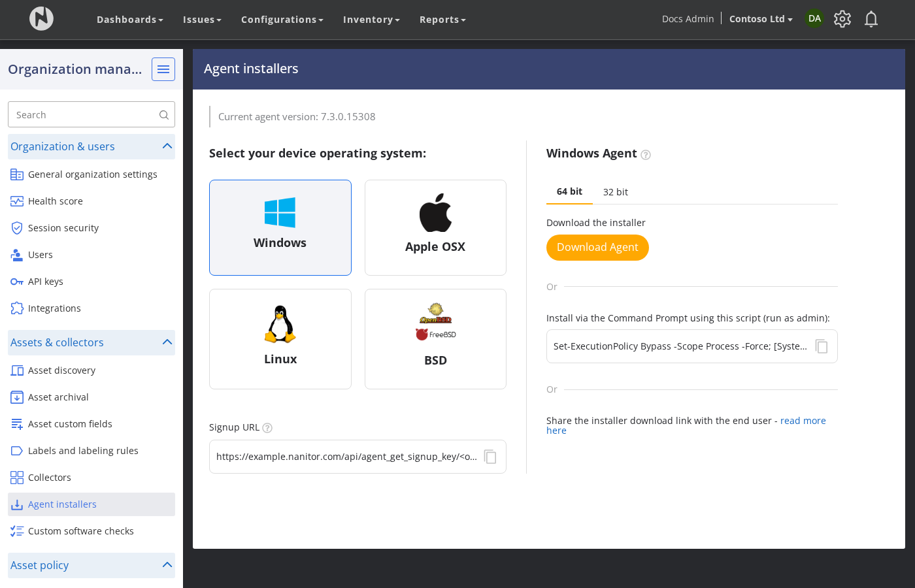
Task: Click the Signup URL text field
Action: pos(358,457)
